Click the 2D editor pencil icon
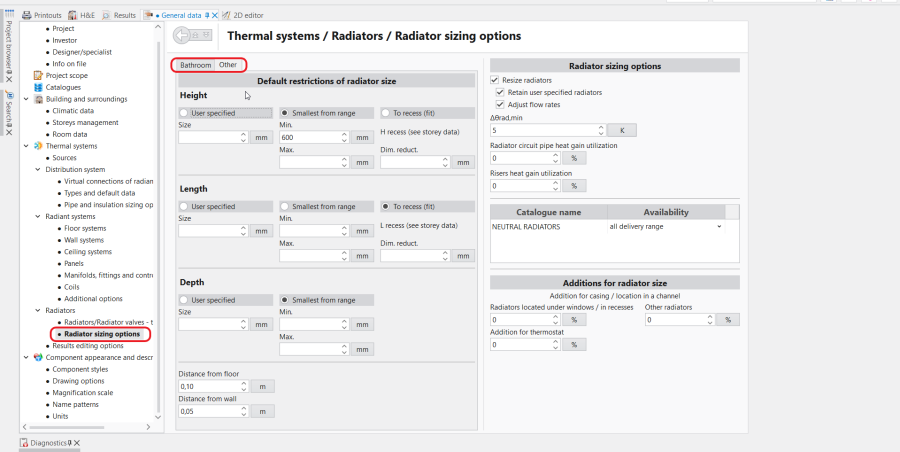900x452 pixels. pos(226,16)
